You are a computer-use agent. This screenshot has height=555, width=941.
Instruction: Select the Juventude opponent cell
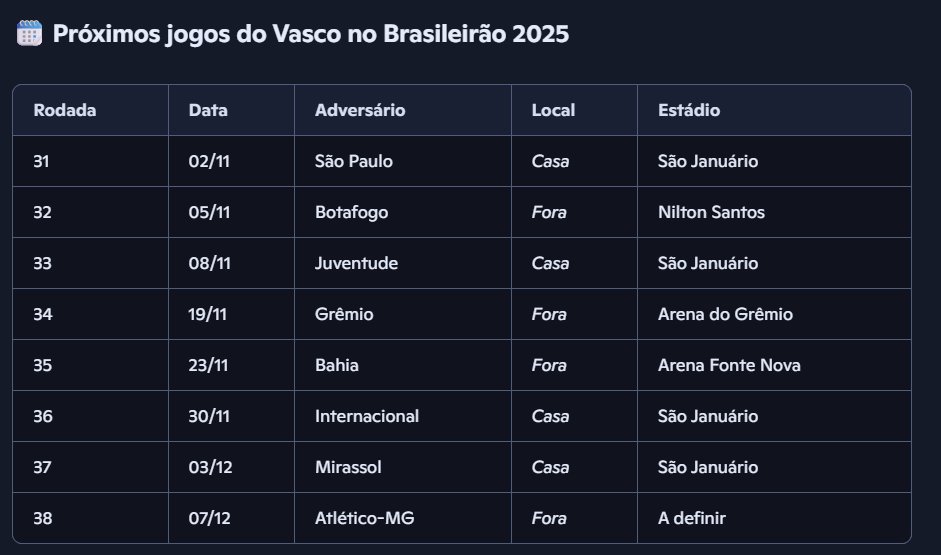[356, 263]
